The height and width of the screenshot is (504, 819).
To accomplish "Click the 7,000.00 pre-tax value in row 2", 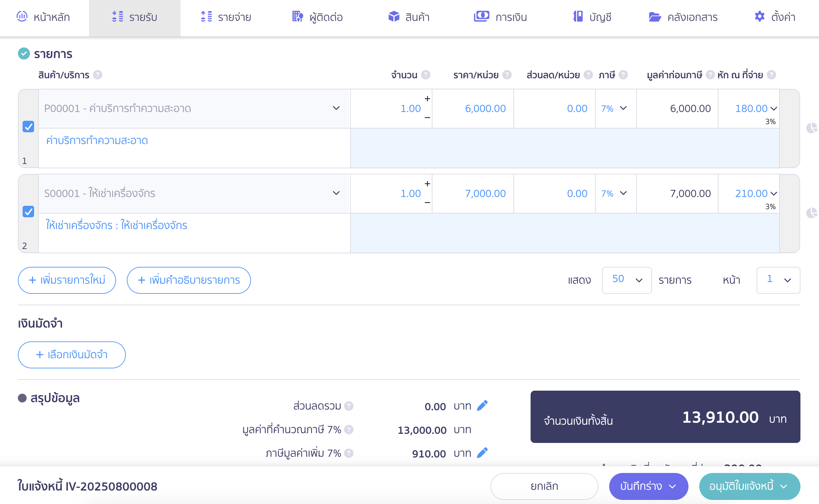I will (690, 194).
